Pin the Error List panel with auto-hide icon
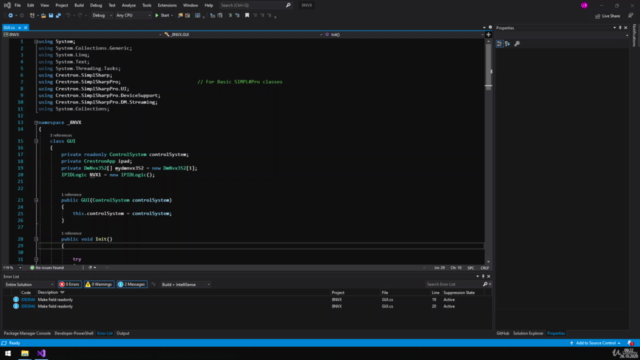Screen dimensions: 640x360 (483, 276)
